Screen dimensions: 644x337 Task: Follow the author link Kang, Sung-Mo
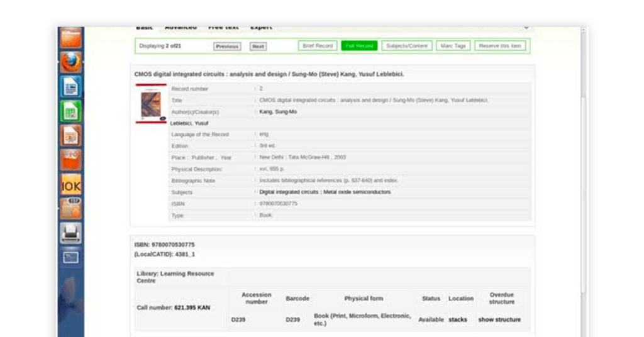(278, 112)
